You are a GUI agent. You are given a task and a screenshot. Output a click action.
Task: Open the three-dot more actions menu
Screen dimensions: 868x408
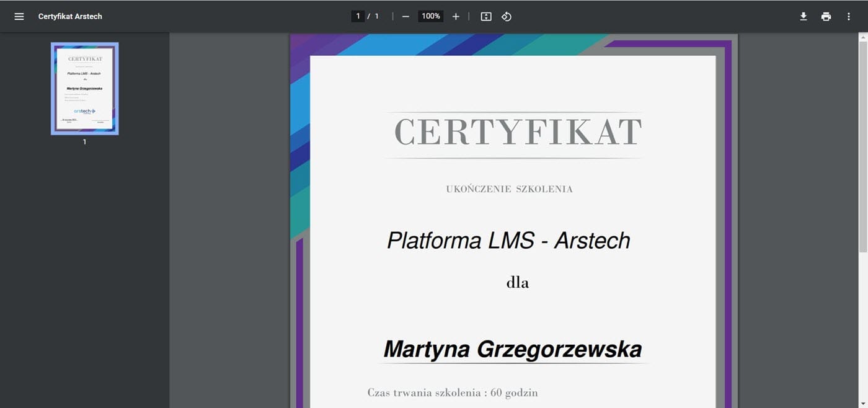point(849,17)
